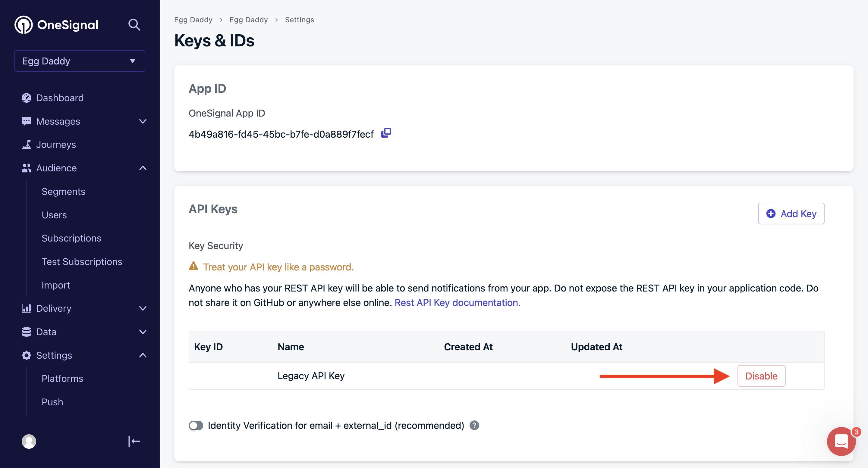This screenshot has height=468, width=868.
Task: Click the Journeys flag icon
Action: [x=26, y=145]
